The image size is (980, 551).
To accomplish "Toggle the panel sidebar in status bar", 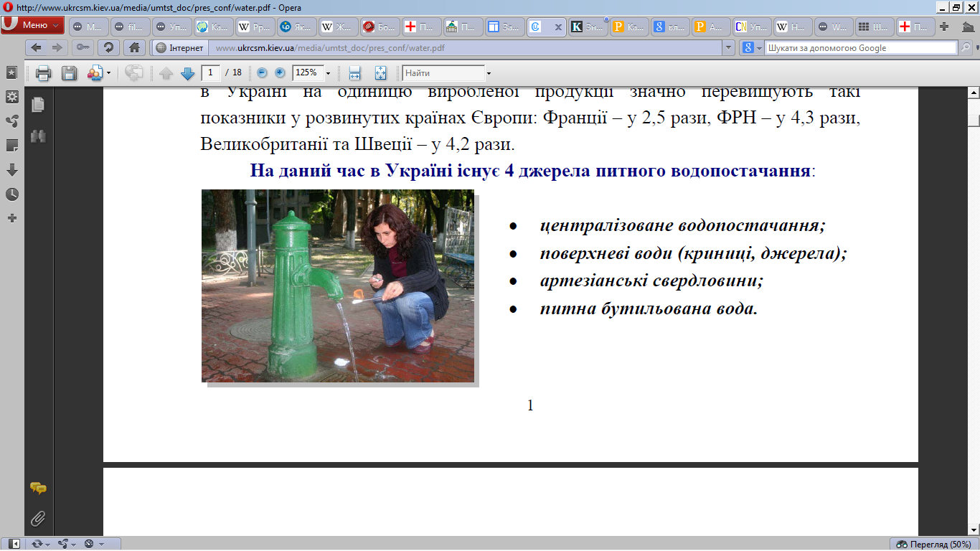I will [x=14, y=544].
